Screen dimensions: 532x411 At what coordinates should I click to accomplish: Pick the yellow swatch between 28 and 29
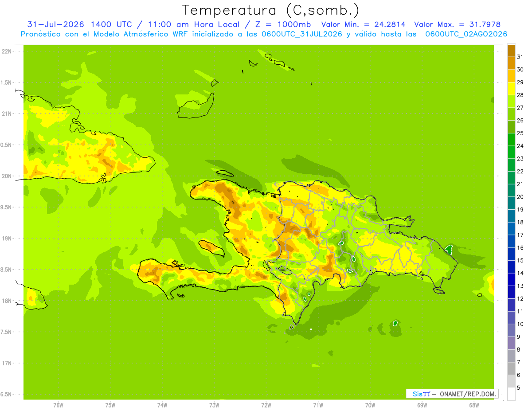point(511,89)
